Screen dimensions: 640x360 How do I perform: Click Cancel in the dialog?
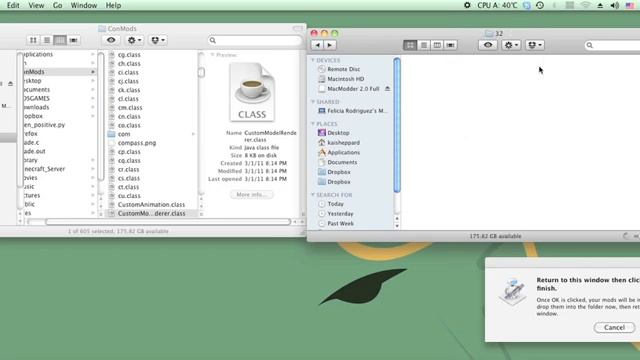coord(614,327)
